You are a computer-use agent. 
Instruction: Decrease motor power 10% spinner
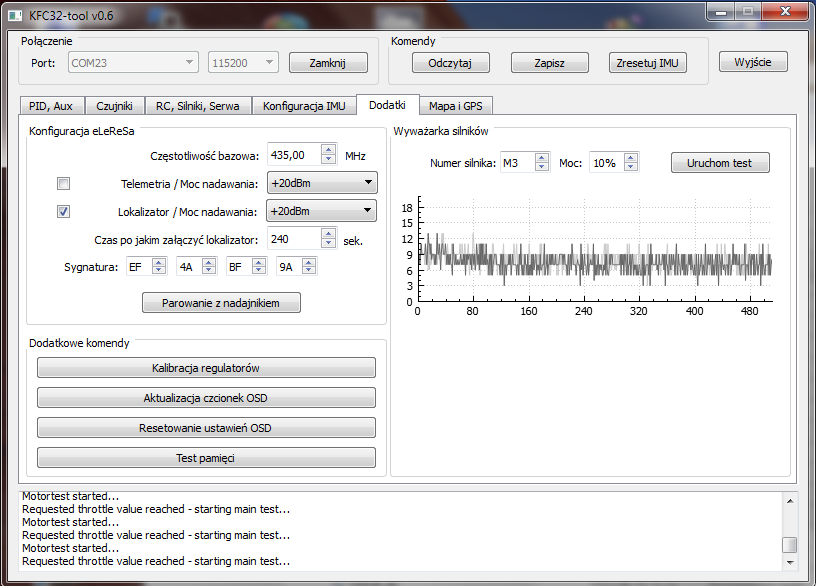(x=630, y=168)
